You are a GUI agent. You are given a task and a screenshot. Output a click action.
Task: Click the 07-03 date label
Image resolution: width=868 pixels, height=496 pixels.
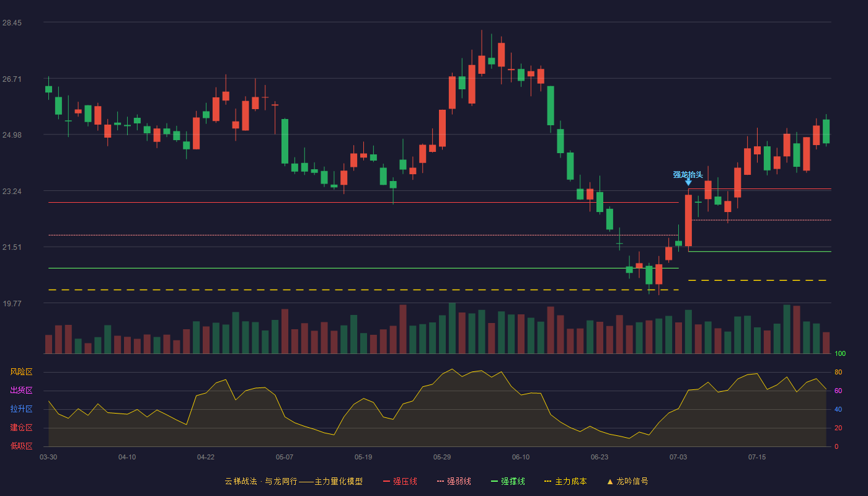(x=678, y=457)
